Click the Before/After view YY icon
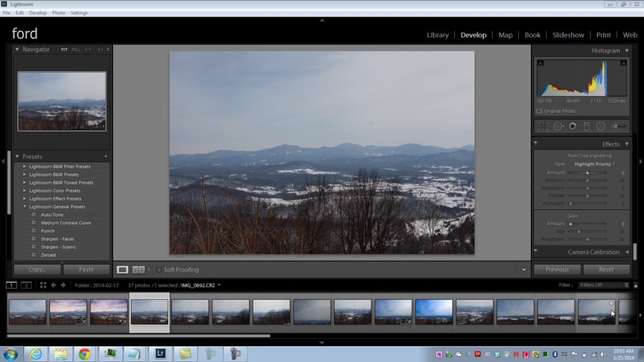 click(138, 270)
